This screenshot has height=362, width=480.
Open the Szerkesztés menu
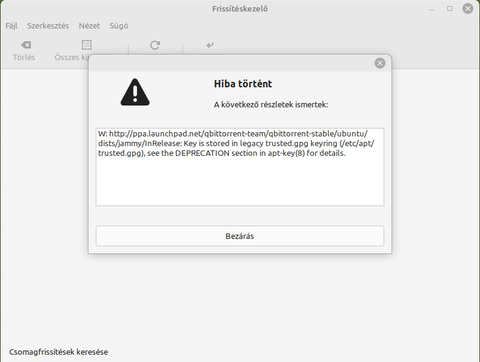tap(48, 26)
